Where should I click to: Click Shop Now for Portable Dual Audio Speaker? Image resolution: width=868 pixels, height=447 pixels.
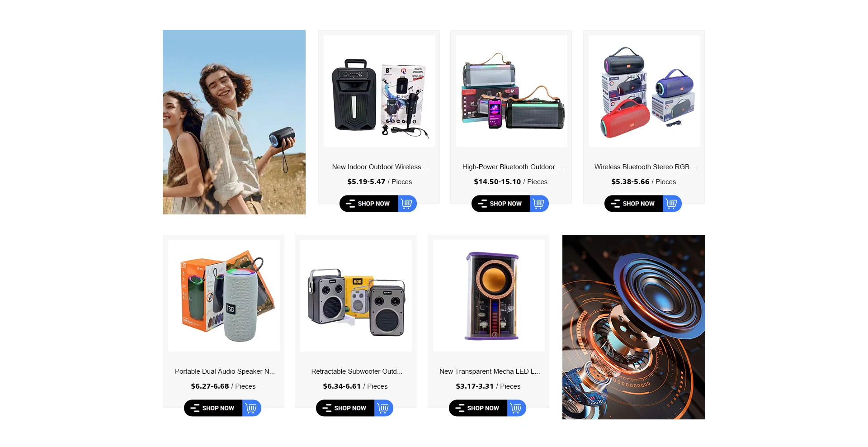[x=213, y=408]
